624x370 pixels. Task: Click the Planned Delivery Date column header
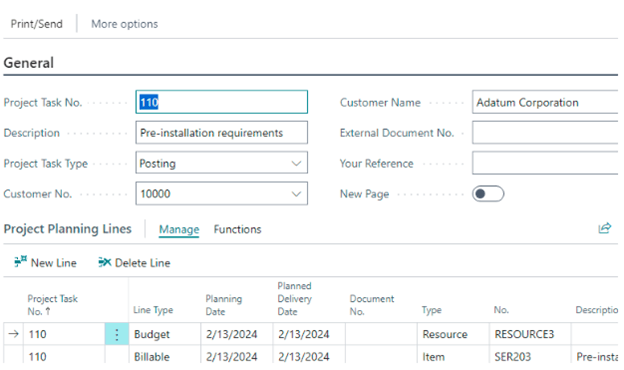294,299
